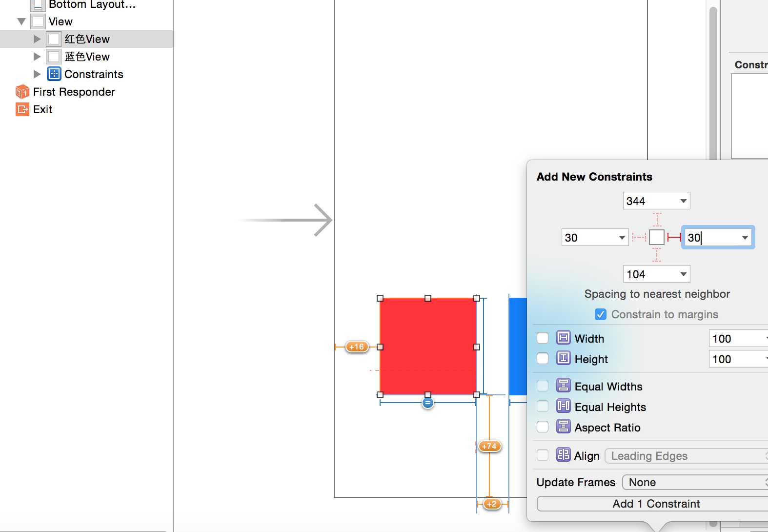
Task: Click the equal width constraint badge
Action: [x=428, y=403]
